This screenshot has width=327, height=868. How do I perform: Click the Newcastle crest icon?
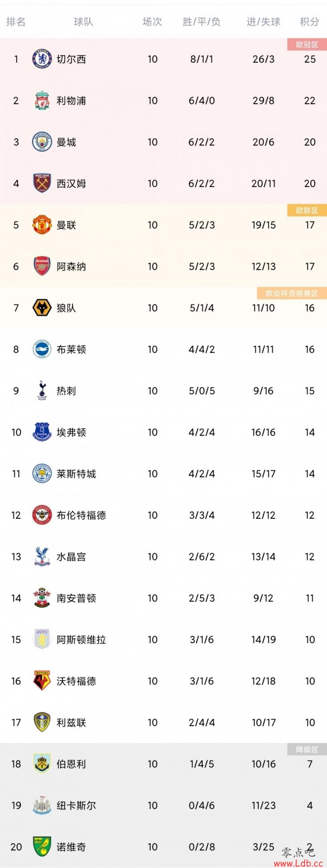click(x=42, y=805)
